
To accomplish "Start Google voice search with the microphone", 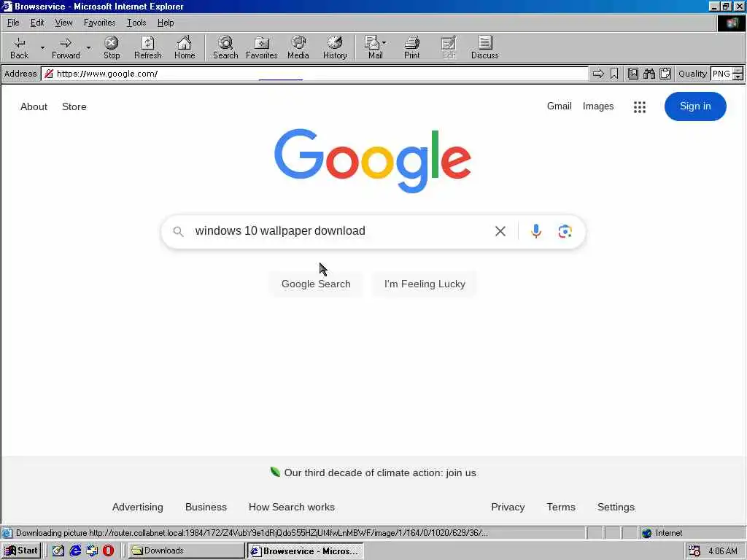I will pos(536,231).
